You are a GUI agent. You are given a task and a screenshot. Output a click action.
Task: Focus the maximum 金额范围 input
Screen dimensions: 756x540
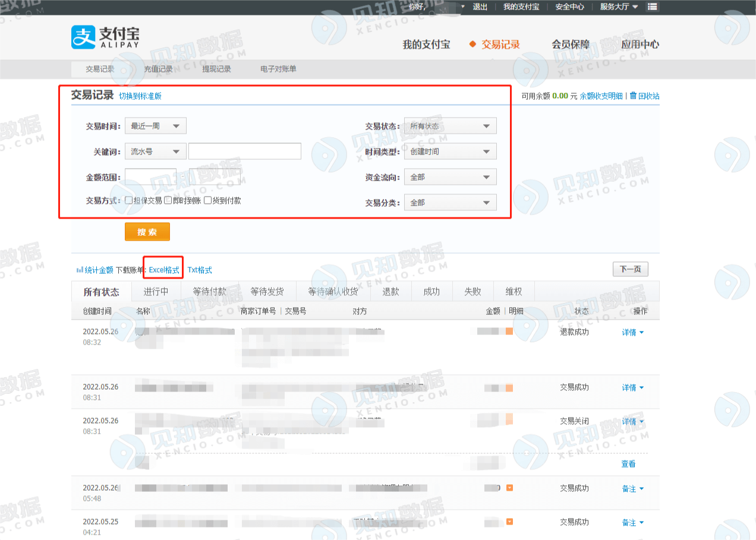(x=215, y=177)
